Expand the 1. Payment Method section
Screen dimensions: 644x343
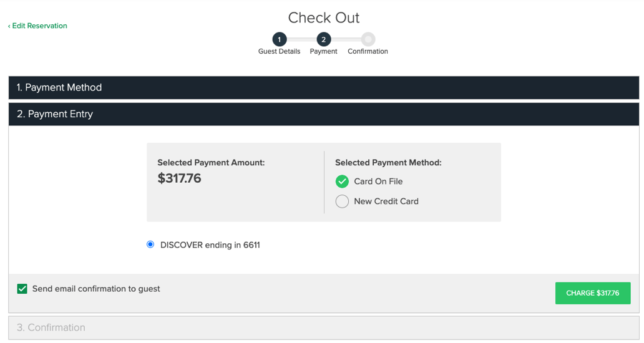[x=323, y=88]
